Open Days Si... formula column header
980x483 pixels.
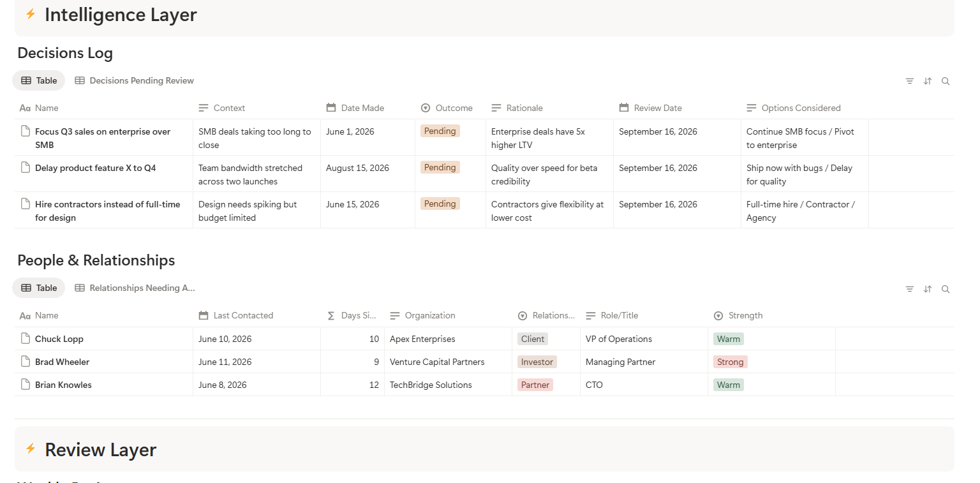352,315
